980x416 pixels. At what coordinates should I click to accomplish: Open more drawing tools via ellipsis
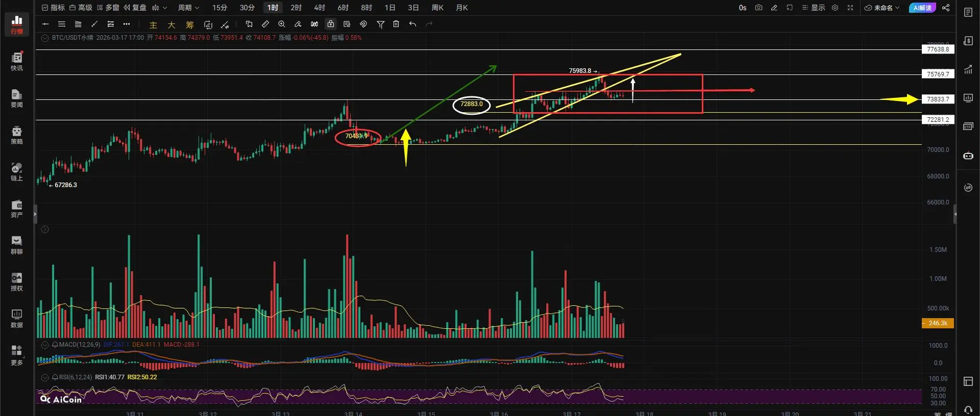click(x=127, y=24)
